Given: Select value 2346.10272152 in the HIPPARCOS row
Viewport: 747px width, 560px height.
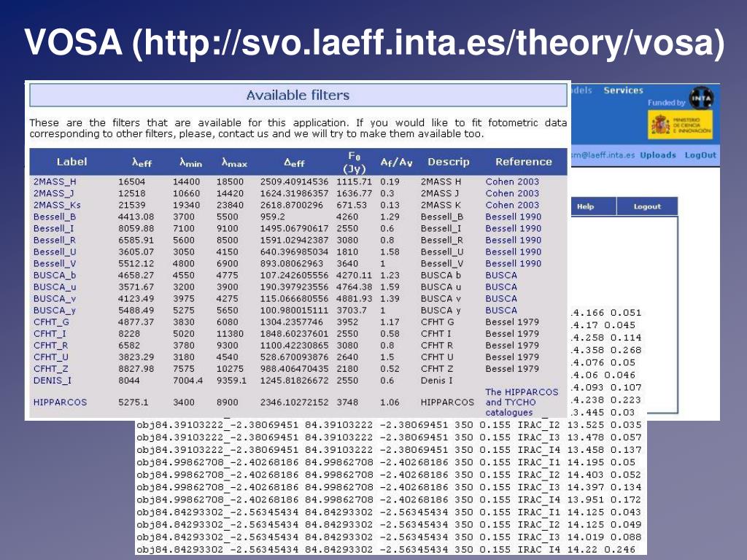Looking at the screenshot, I should click(x=295, y=402).
